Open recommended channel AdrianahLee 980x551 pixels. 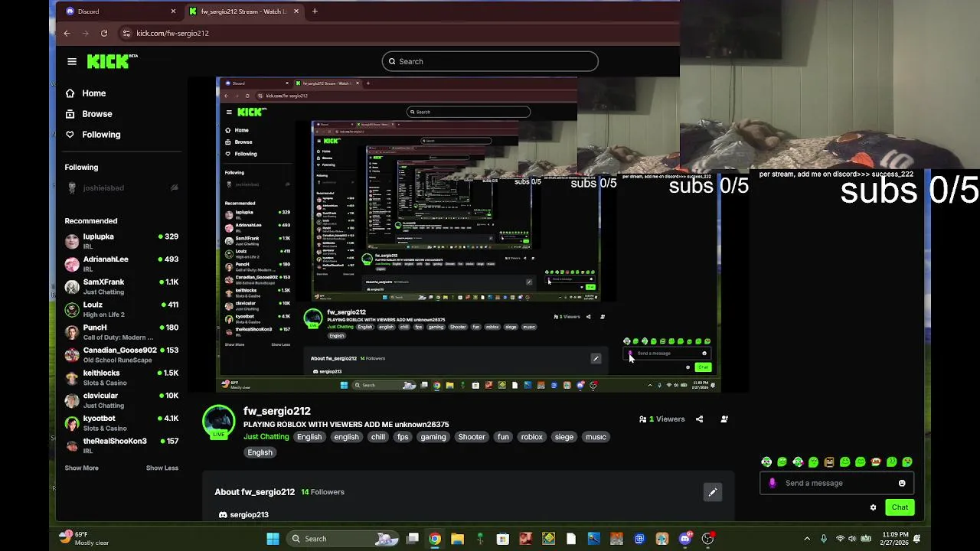click(x=122, y=264)
